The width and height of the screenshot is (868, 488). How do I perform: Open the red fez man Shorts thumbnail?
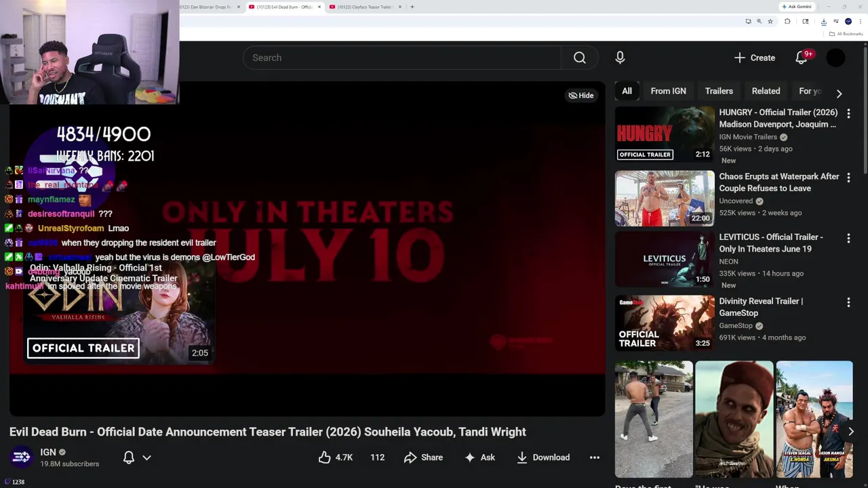[x=734, y=419]
